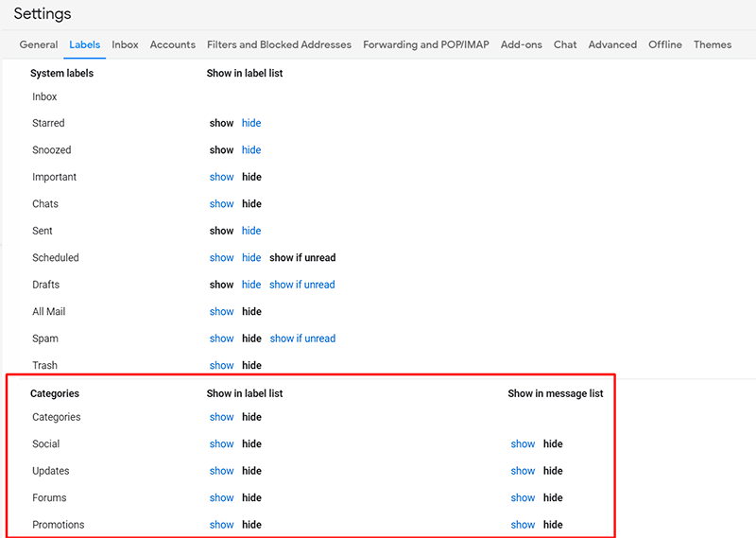Image resolution: width=756 pixels, height=538 pixels.
Task: Go to Forwarding and POP/IMAP tab
Action: coord(426,44)
